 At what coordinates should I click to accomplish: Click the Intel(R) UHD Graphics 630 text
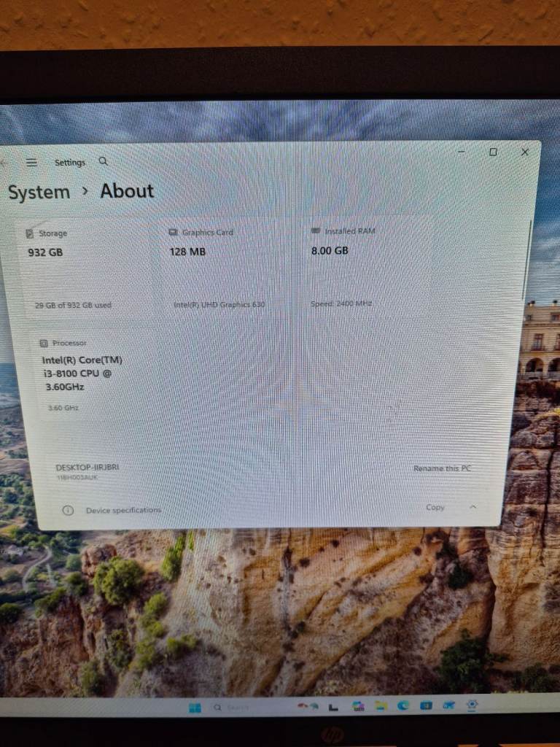pyautogui.click(x=219, y=304)
